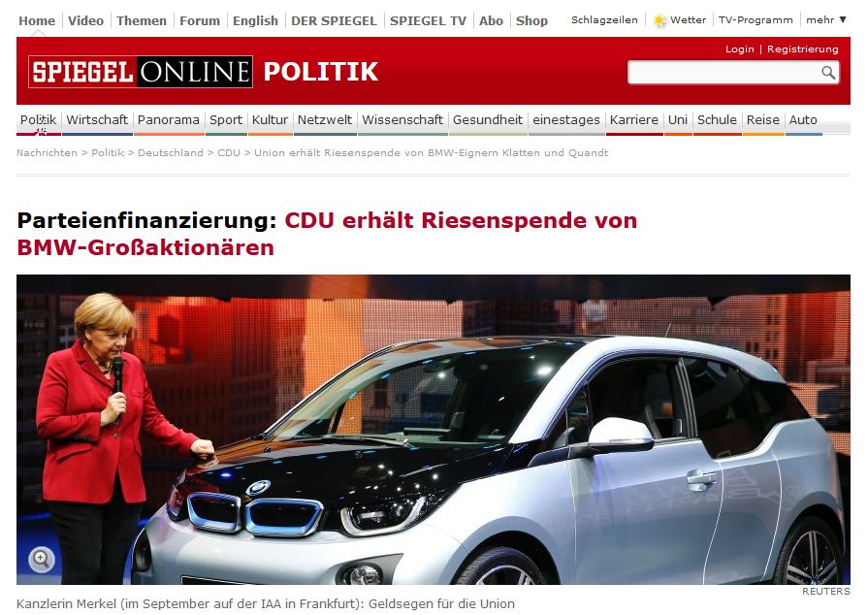Open the TV-Programm link

755,20
